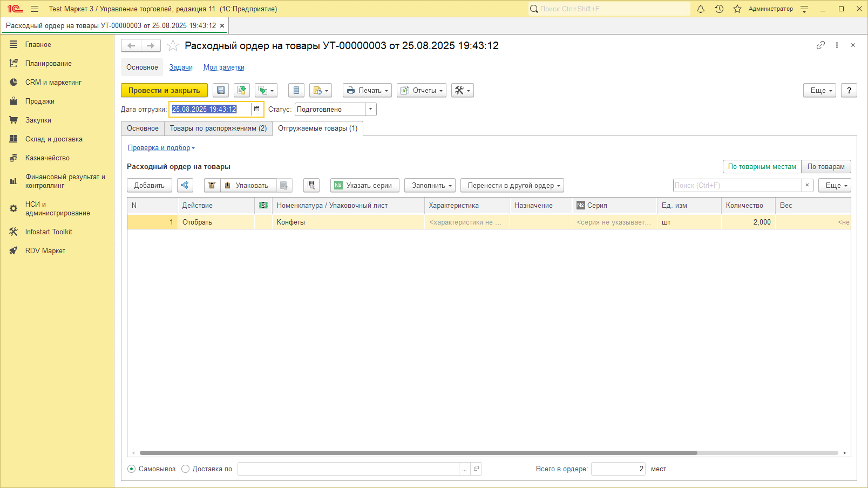Viewport: 868px width, 488px height.
Task: Click the Упаковать button
Action: pyautogui.click(x=248, y=185)
